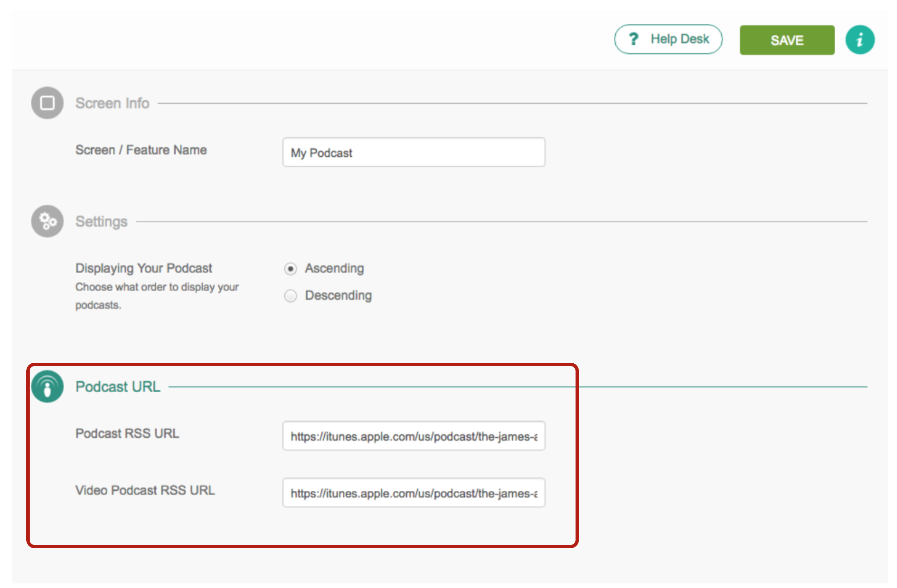Click the teal info icon button
Viewport: 897px width, 588px height.
[x=860, y=40]
